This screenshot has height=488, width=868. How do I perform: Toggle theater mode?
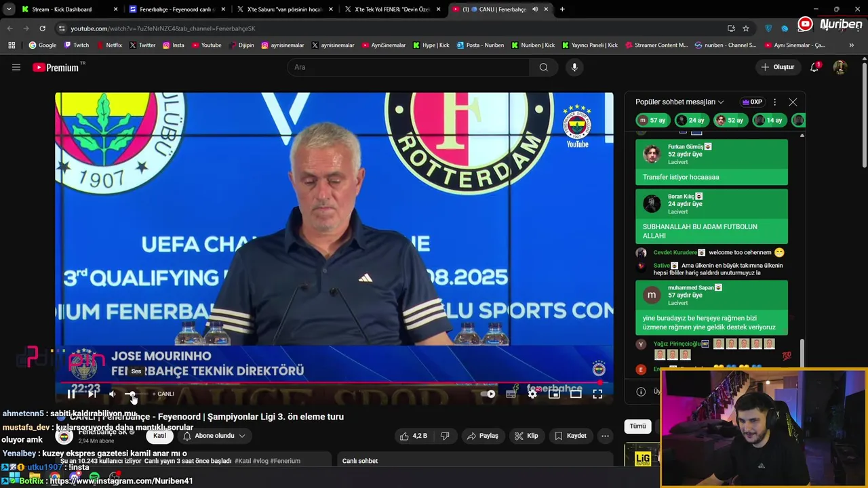576,394
